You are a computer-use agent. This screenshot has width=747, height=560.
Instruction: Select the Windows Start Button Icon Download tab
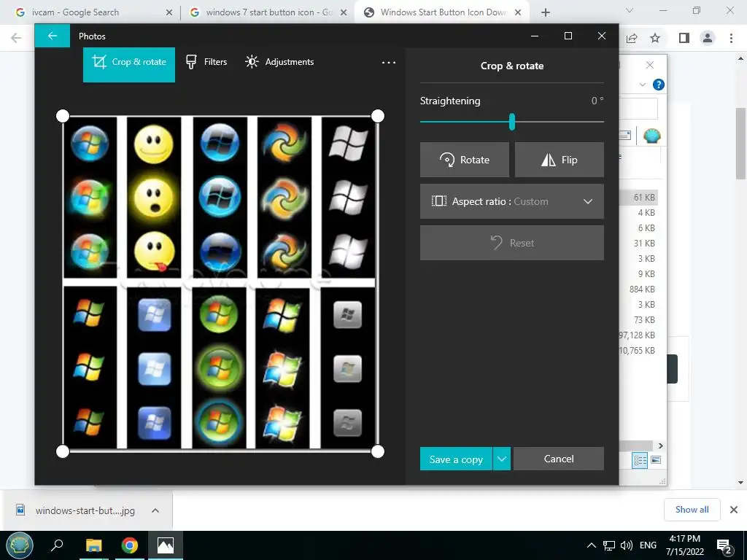[441, 12]
